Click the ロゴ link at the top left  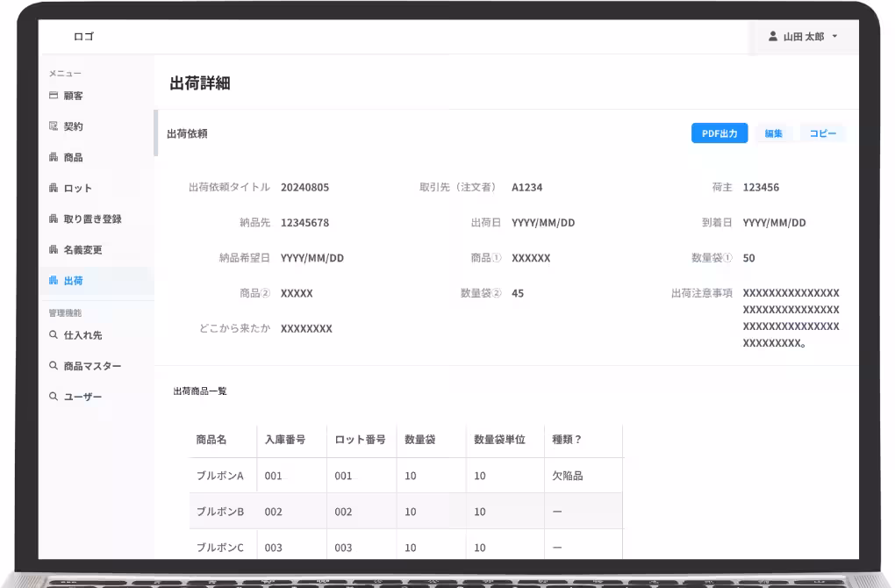83,35
